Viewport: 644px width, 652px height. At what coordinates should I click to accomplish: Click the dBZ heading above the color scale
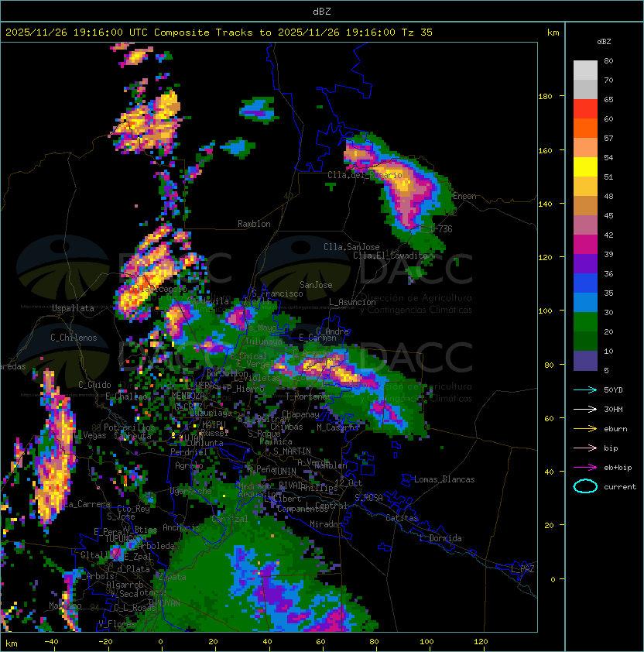tap(604, 42)
